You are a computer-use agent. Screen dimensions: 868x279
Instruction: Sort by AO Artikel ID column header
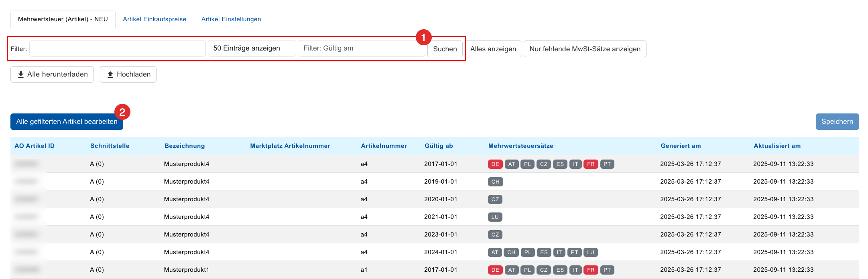35,146
